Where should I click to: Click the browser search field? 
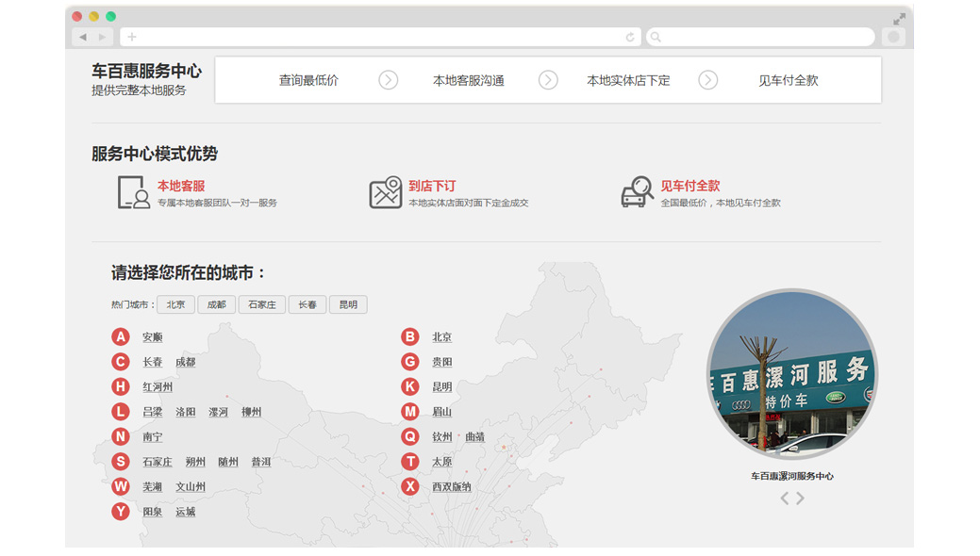[760, 37]
